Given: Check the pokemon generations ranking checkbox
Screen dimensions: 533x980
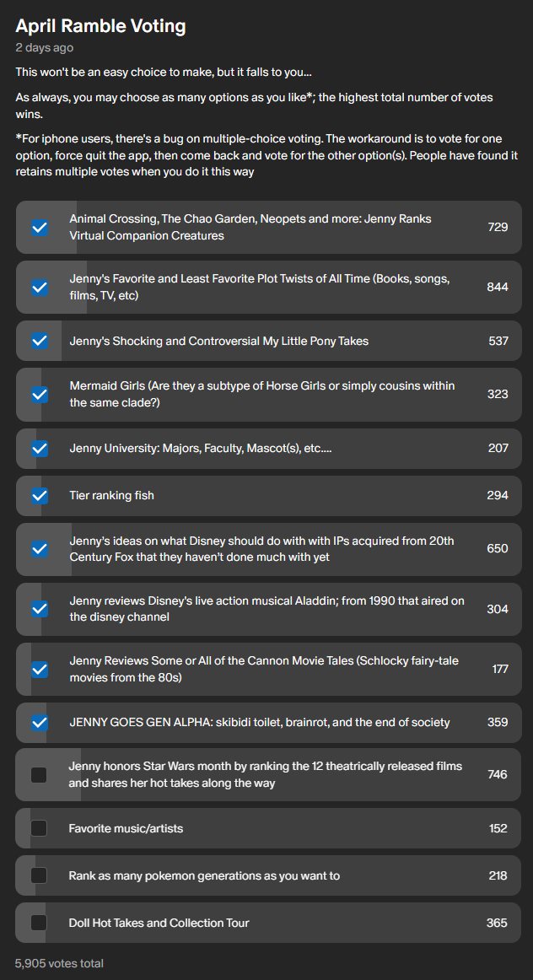Looking at the screenshot, I should pos(39,875).
